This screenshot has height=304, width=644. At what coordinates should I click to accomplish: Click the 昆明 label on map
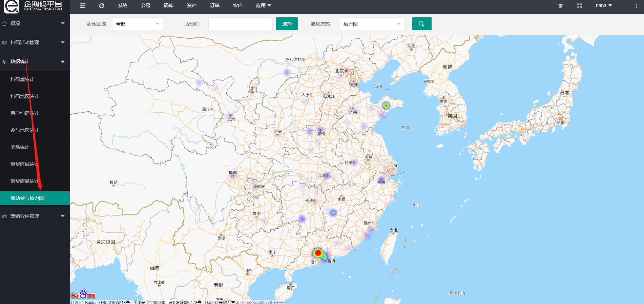(x=221, y=238)
